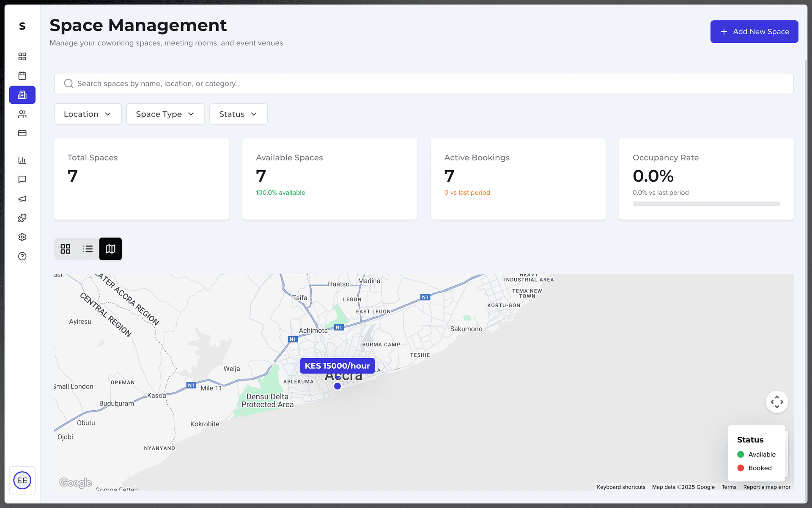Open the puzzle piece integrations icon
This screenshot has width=812, height=508.
pos(22,218)
